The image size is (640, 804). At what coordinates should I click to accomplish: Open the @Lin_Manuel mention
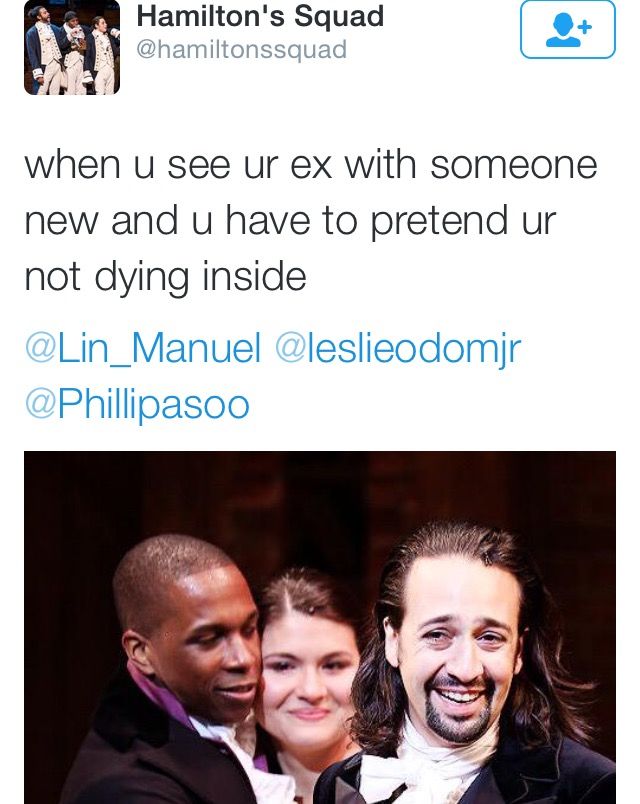pos(143,348)
